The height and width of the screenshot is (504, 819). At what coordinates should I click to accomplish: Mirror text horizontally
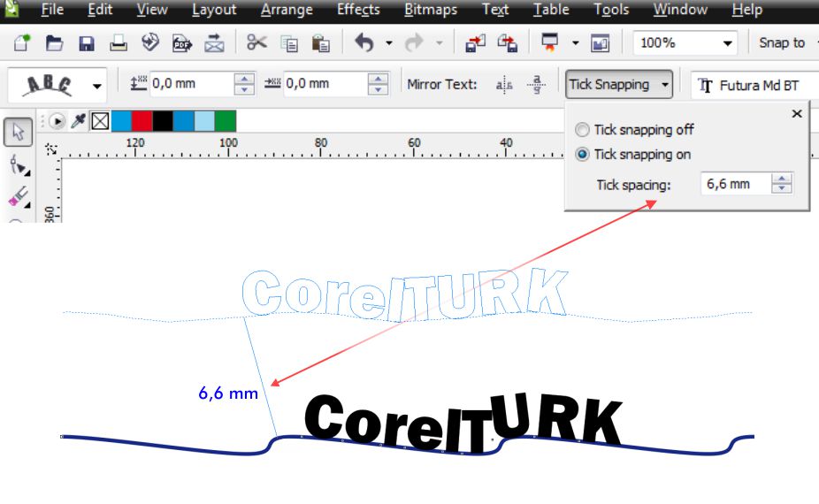point(504,85)
